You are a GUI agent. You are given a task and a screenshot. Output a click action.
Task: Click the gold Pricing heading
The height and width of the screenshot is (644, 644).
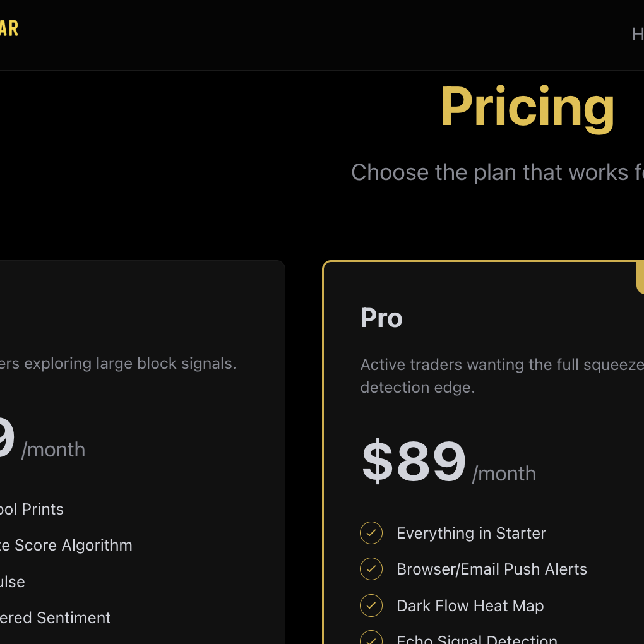coord(527,107)
